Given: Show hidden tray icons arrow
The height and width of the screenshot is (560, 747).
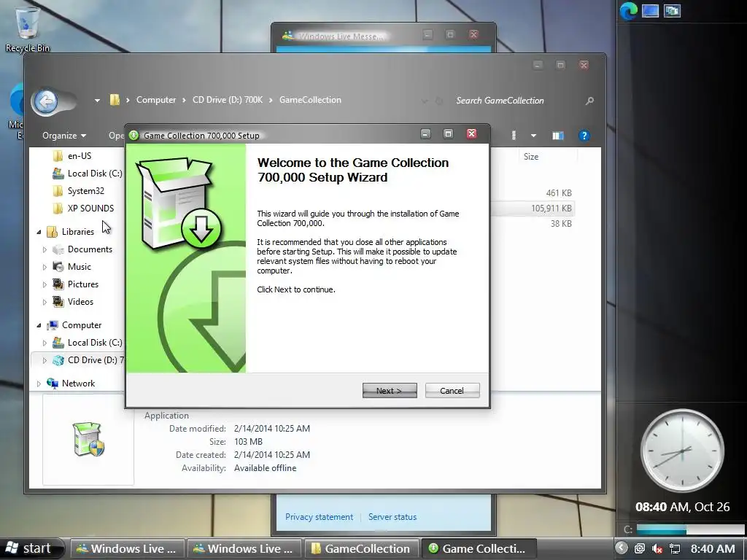Looking at the screenshot, I should click(x=622, y=548).
